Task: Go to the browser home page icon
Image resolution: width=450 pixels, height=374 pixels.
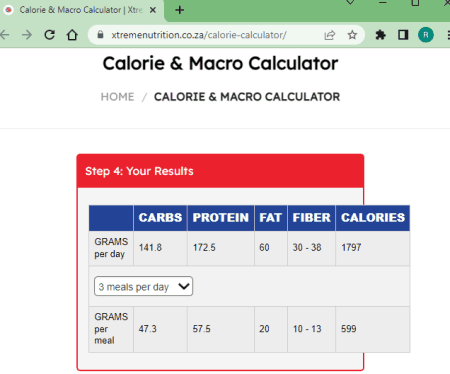Action: [72, 35]
